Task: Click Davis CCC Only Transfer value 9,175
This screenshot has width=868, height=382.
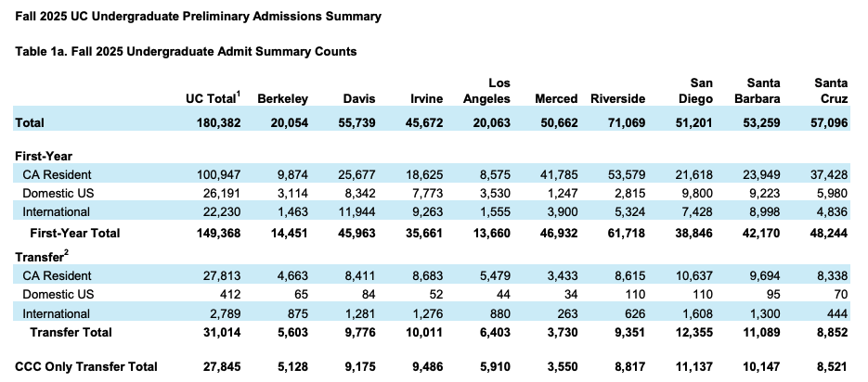Action: (x=360, y=366)
